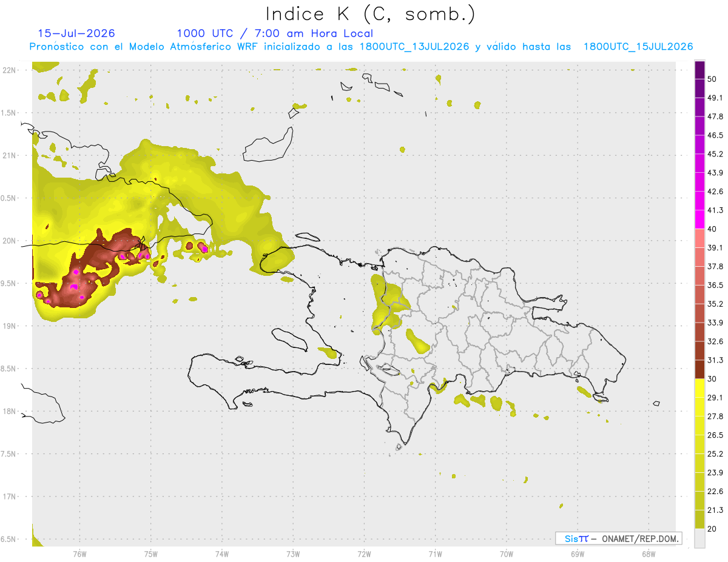Select the pink swatch between 39.1 and 40

click(x=700, y=238)
